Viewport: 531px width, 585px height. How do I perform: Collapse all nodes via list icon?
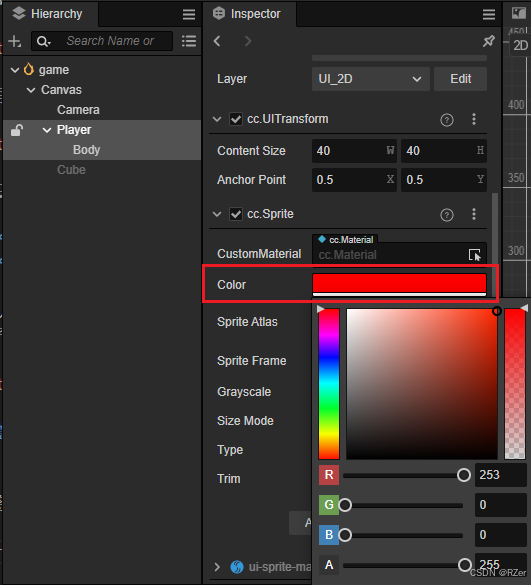189,41
